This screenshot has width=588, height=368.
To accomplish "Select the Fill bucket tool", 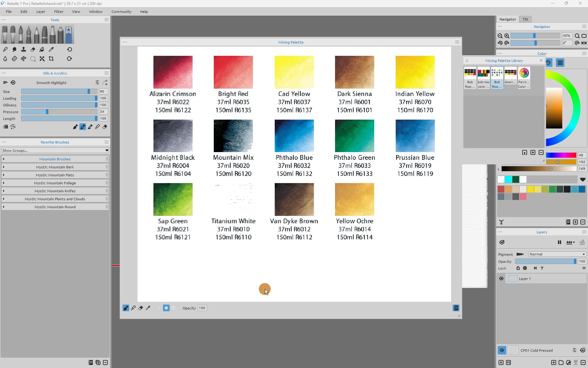I will (x=42, y=49).
